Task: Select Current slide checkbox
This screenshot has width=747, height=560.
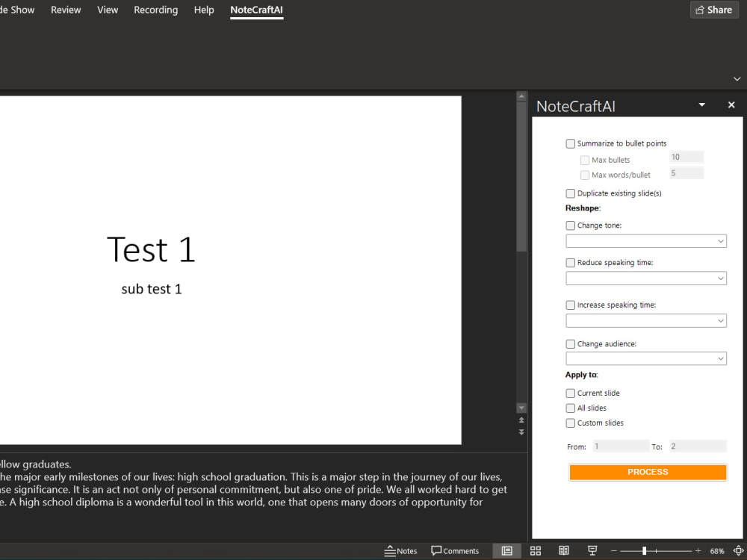Action: 570,393
